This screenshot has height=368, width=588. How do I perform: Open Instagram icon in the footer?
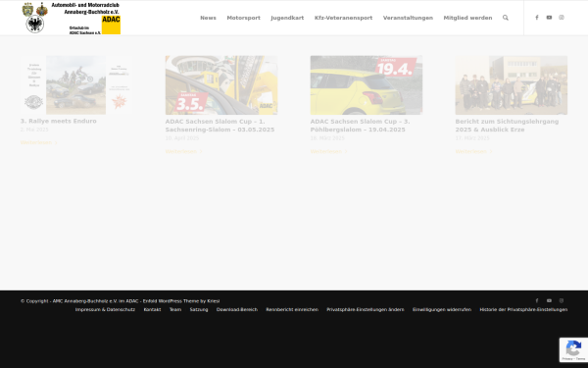click(562, 300)
